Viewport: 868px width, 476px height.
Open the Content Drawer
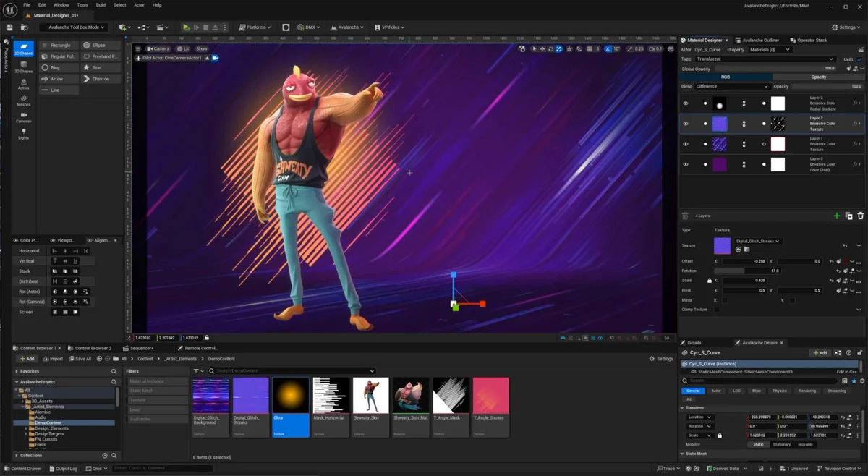click(x=22, y=469)
